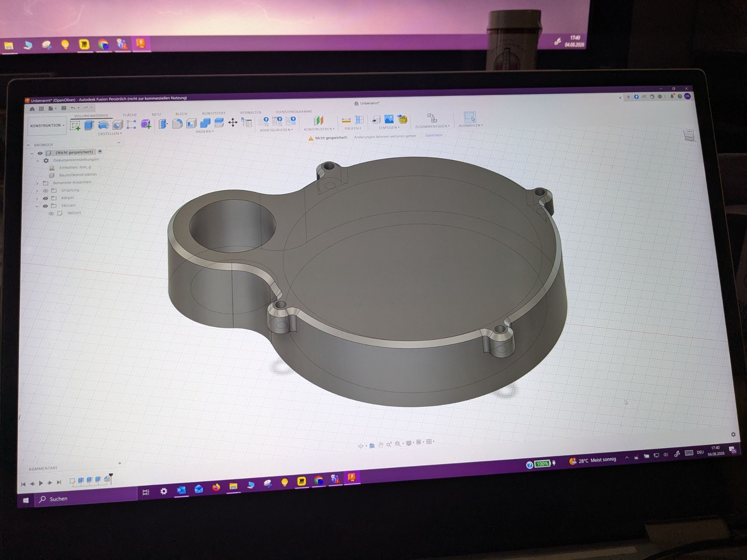Open the Change Parameters table icon

247,122
